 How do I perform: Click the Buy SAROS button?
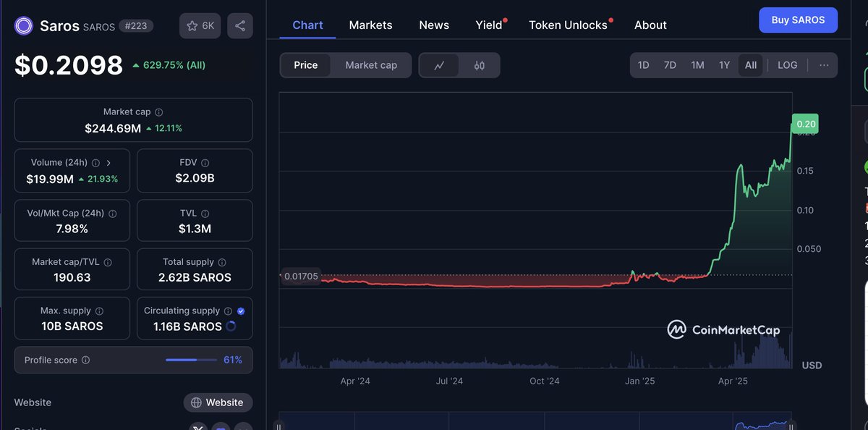point(798,20)
